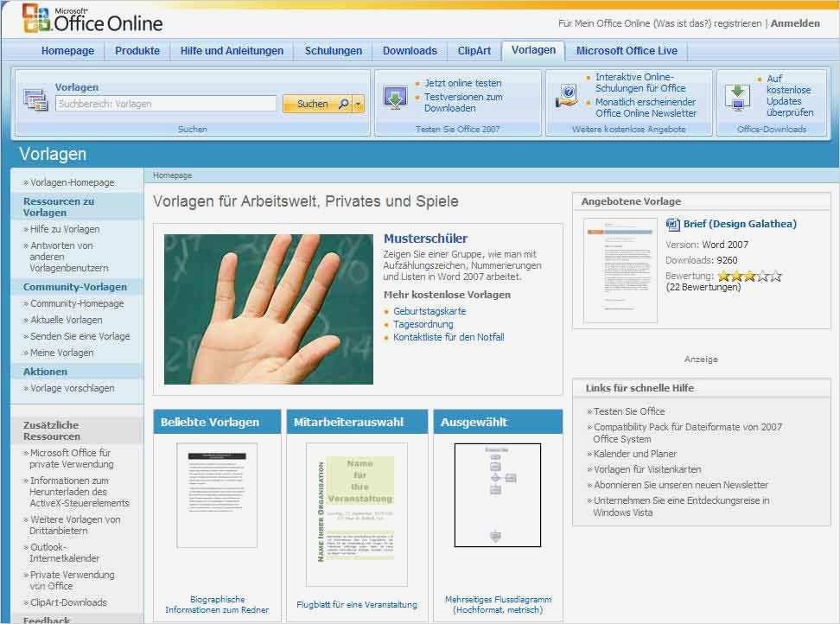Open Geburtstagskarte template link
Screen dimensions: 840x624
[x=430, y=311]
